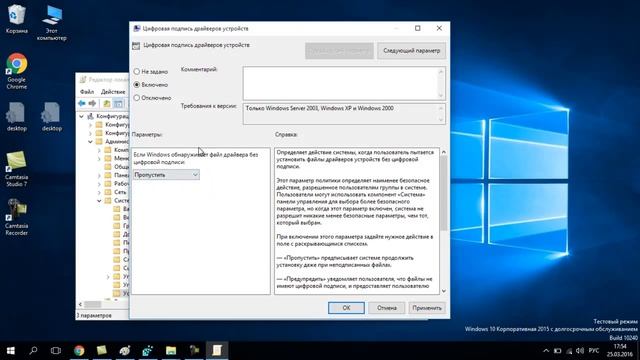Click the 'Применить' button
The height and width of the screenshot is (360, 640).
click(x=427, y=308)
